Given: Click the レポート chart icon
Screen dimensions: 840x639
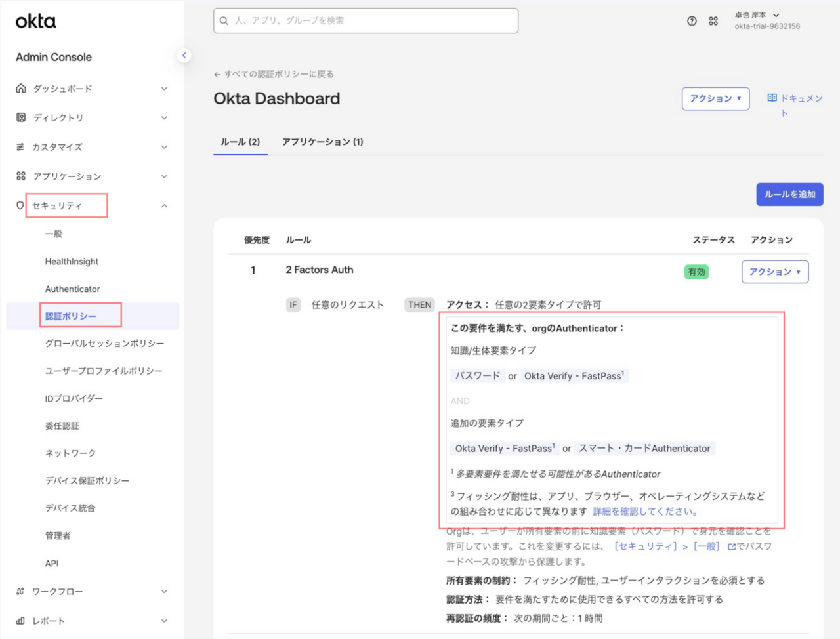Looking at the screenshot, I should click(x=20, y=621).
